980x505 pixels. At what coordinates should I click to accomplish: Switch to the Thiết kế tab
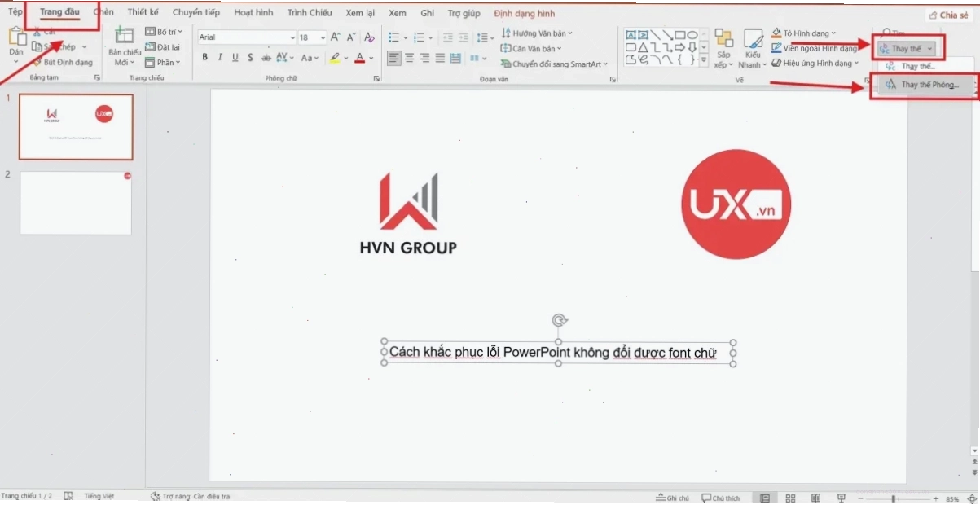click(x=143, y=13)
